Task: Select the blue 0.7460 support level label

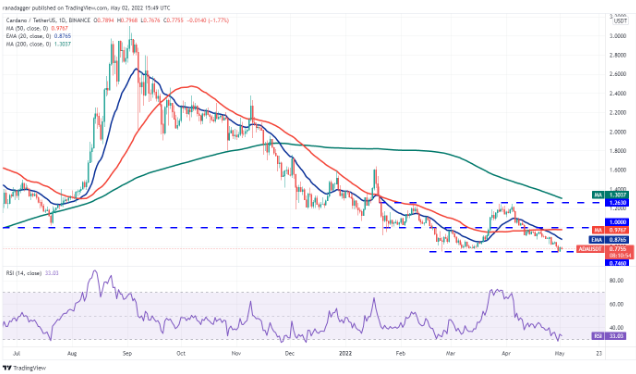Action: coord(617,263)
